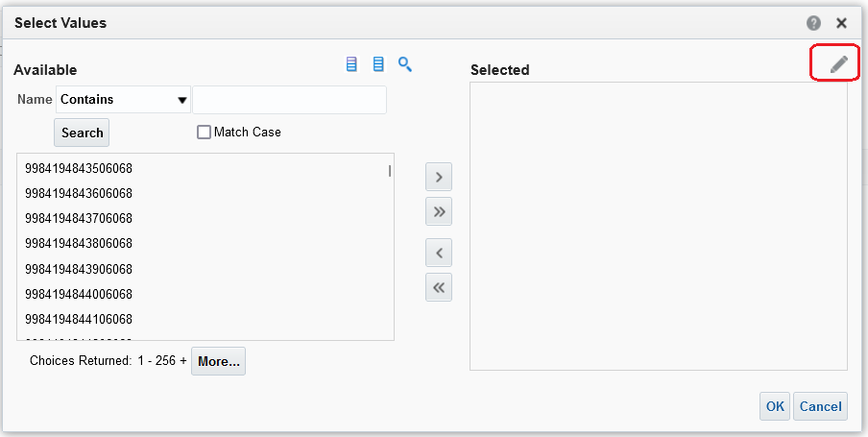Remove all values with double left arrow
The width and height of the screenshot is (868, 437).
click(x=439, y=287)
